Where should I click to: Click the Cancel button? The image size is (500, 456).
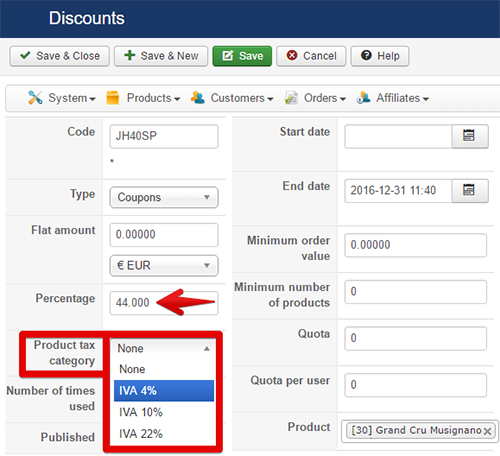[311, 56]
